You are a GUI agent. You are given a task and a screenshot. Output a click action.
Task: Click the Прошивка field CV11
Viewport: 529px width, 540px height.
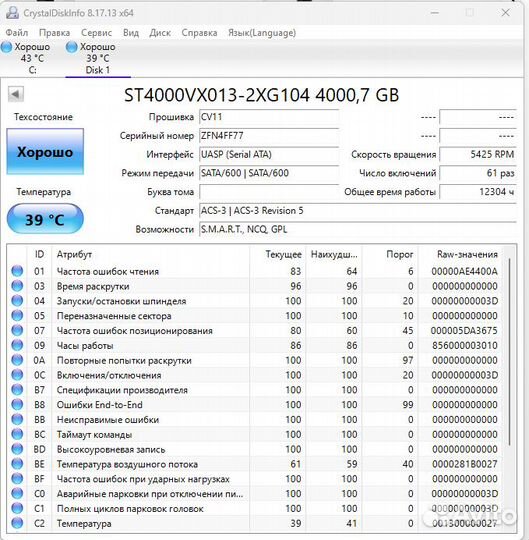(269, 117)
